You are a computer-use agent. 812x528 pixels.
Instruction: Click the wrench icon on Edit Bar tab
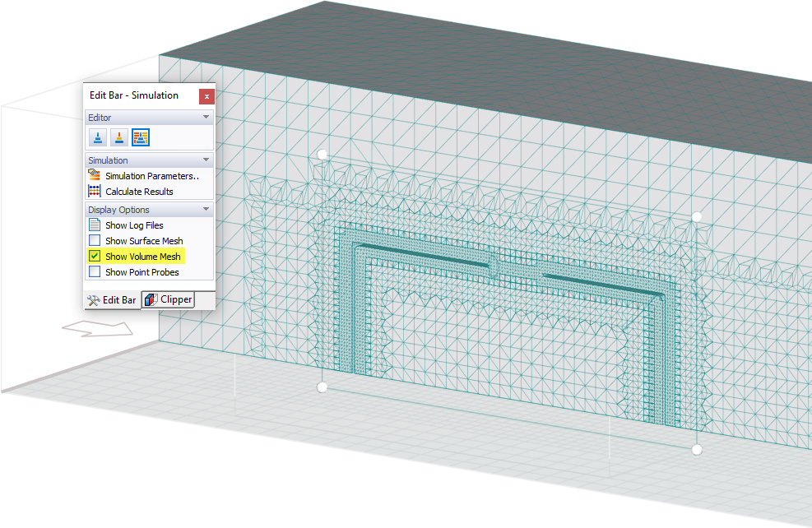click(x=93, y=299)
